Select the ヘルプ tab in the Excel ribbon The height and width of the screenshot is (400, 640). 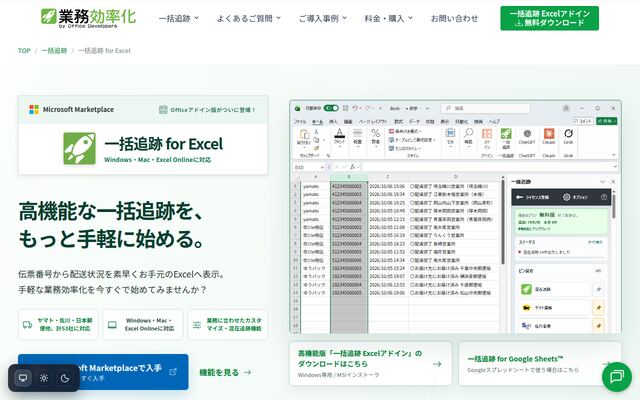coord(494,122)
